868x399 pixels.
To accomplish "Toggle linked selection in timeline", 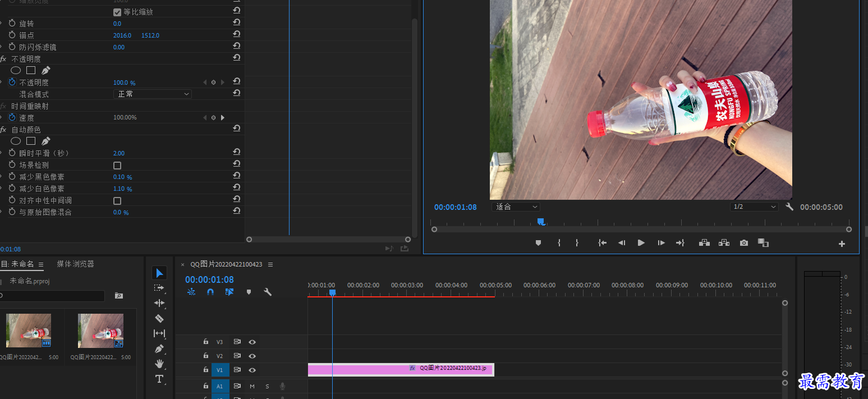I will 229,292.
